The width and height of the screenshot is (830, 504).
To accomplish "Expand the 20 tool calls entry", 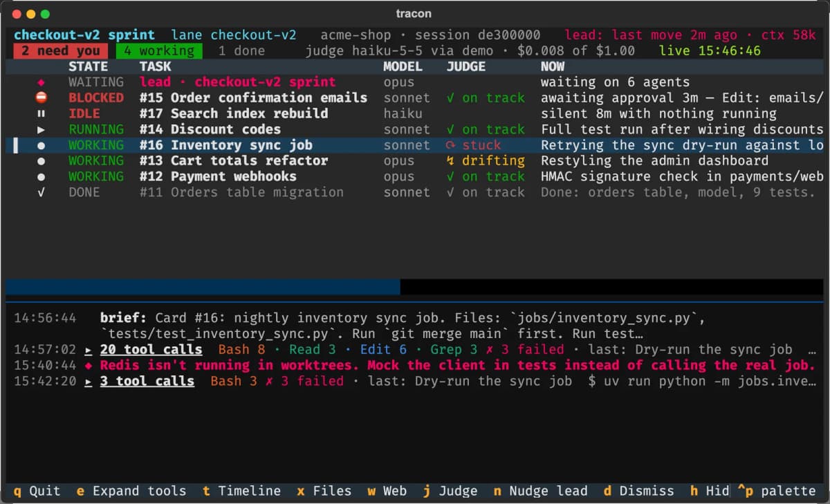I will click(89, 350).
